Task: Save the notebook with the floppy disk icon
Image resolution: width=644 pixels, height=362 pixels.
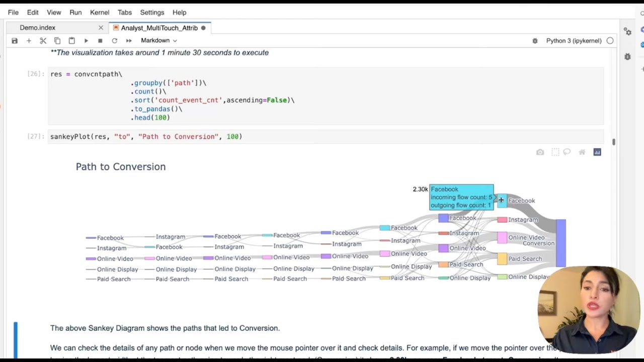Action: click(x=15, y=41)
